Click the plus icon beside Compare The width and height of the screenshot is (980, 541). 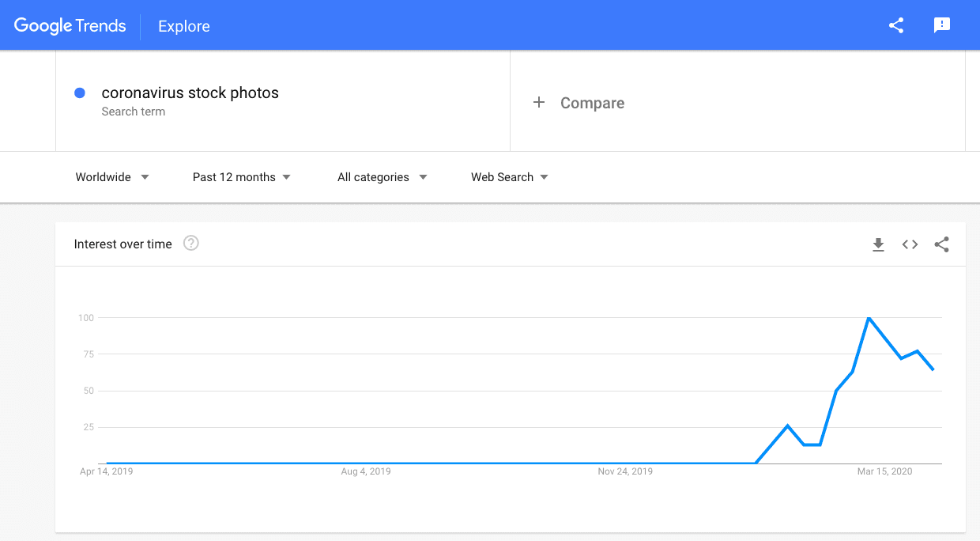pyautogui.click(x=539, y=102)
